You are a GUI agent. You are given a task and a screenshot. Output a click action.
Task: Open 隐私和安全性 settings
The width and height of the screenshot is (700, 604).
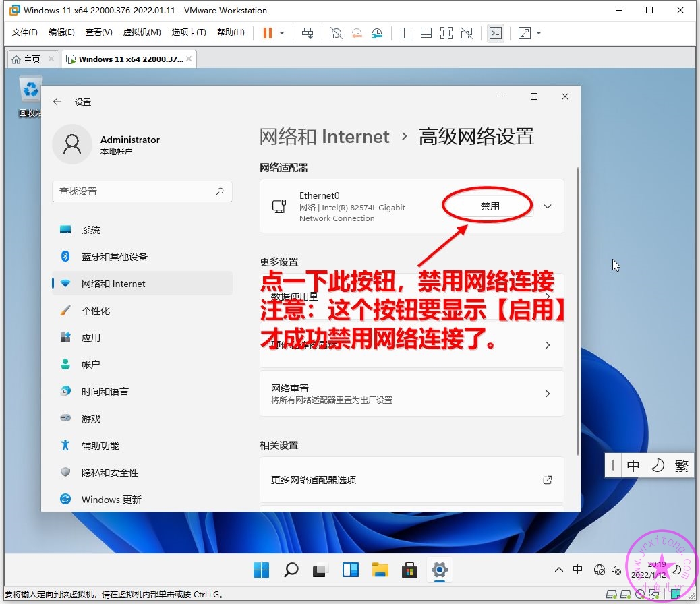pos(142,473)
